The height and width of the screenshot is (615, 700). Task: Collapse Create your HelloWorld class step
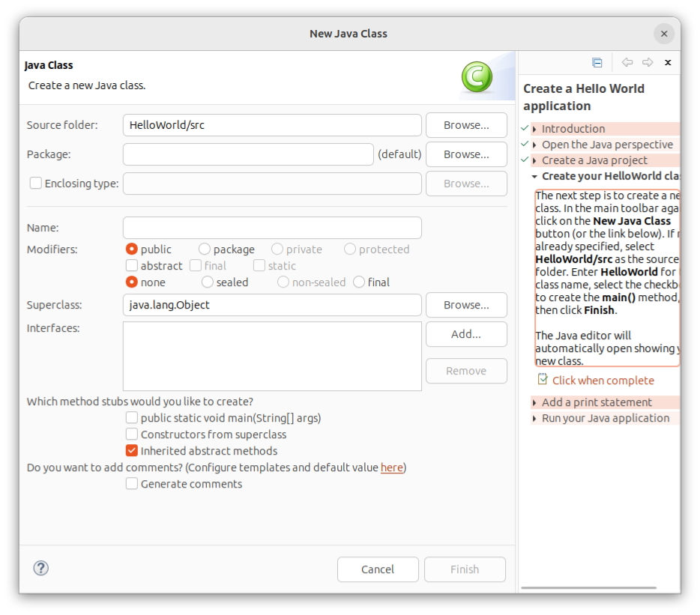[534, 176]
